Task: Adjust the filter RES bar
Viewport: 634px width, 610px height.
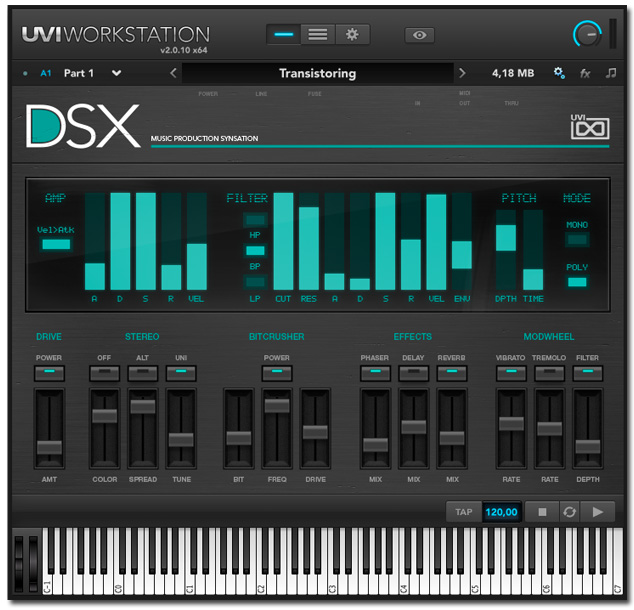Action: (309, 241)
